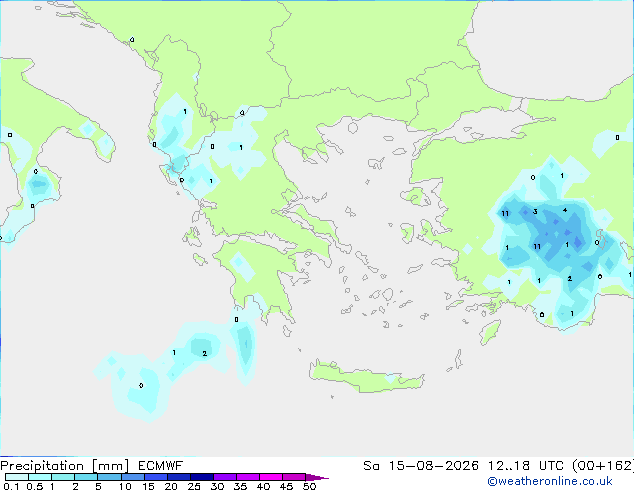Screen dimensions: 634x490
Task: Pick the legend swatch between 15 and 20
Action: (155, 477)
